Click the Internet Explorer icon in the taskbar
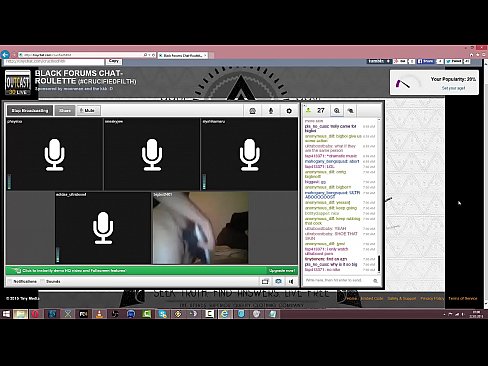The height and width of the screenshot is (366, 488). (225, 314)
